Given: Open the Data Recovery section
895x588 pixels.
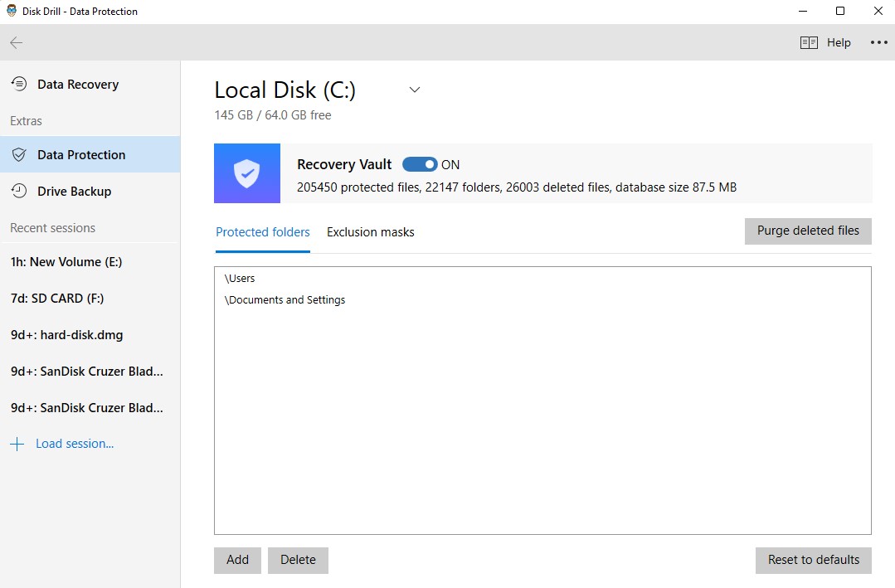Looking at the screenshot, I should [90, 85].
